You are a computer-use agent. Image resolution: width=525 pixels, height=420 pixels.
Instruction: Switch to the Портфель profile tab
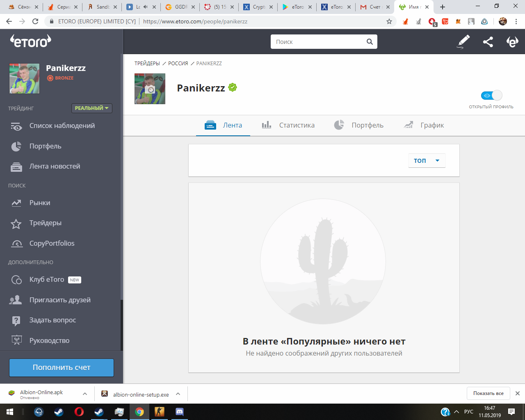point(359,126)
